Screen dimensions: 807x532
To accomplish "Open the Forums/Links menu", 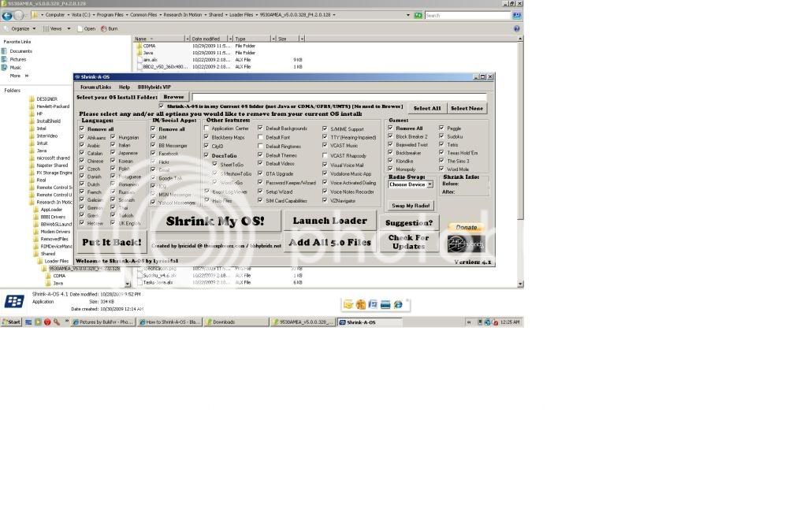I will tap(95, 87).
